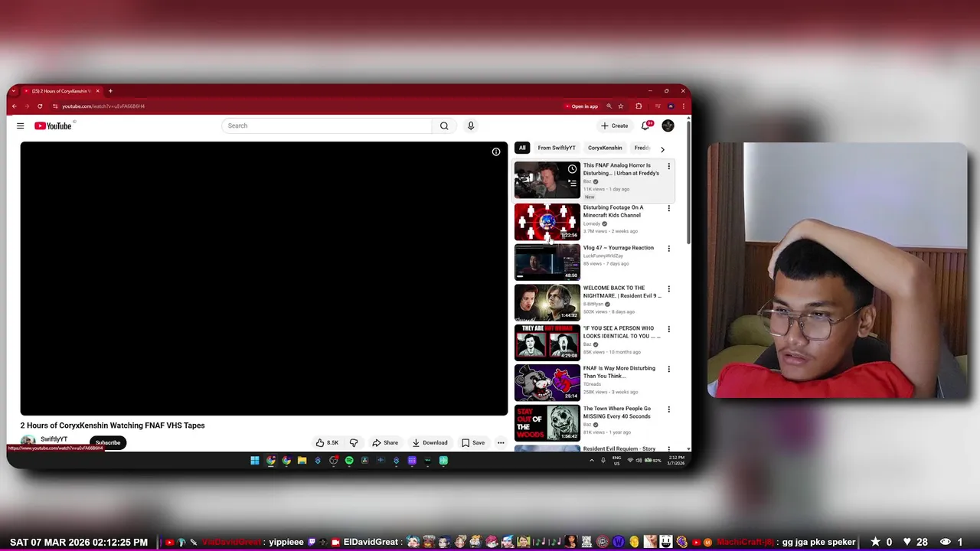Open File Explorer from taskbar

click(302, 461)
